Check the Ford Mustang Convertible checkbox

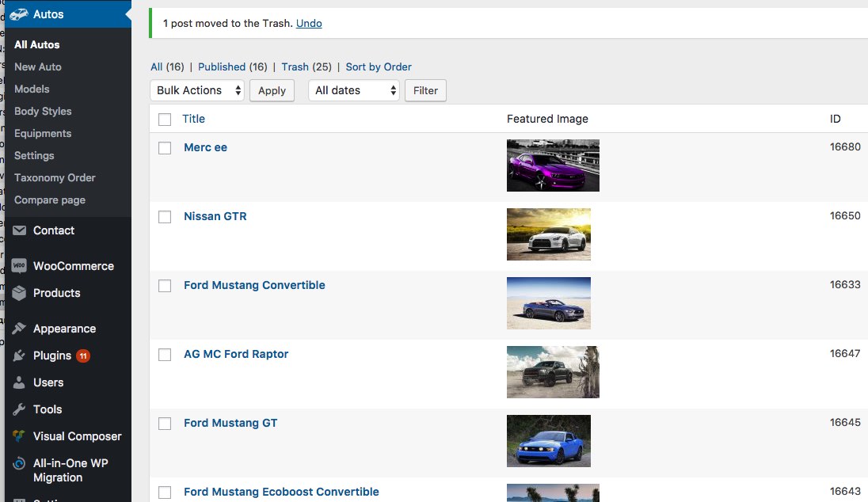(165, 286)
